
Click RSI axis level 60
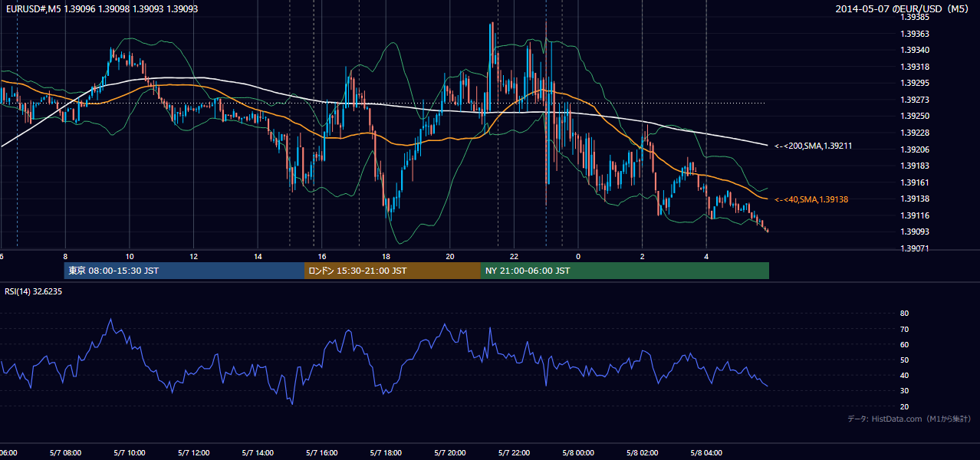[x=905, y=344]
